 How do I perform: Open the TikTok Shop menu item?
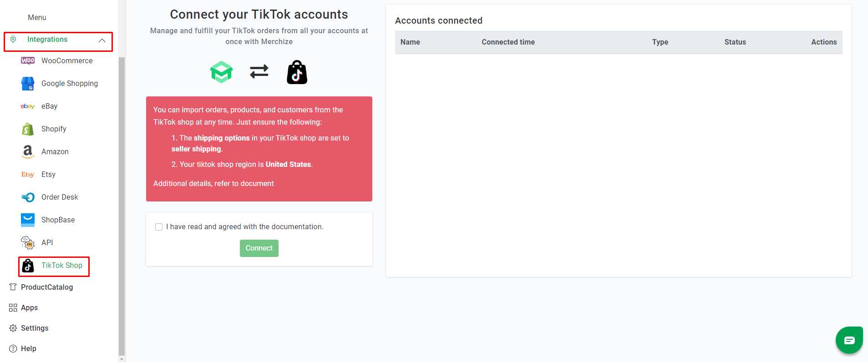coord(54,266)
